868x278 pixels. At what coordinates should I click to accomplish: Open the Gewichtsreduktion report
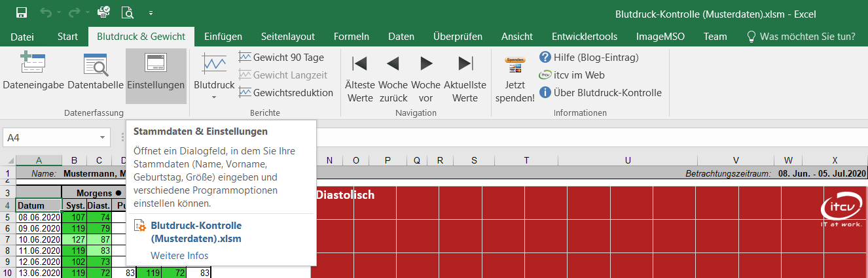pos(286,92)
